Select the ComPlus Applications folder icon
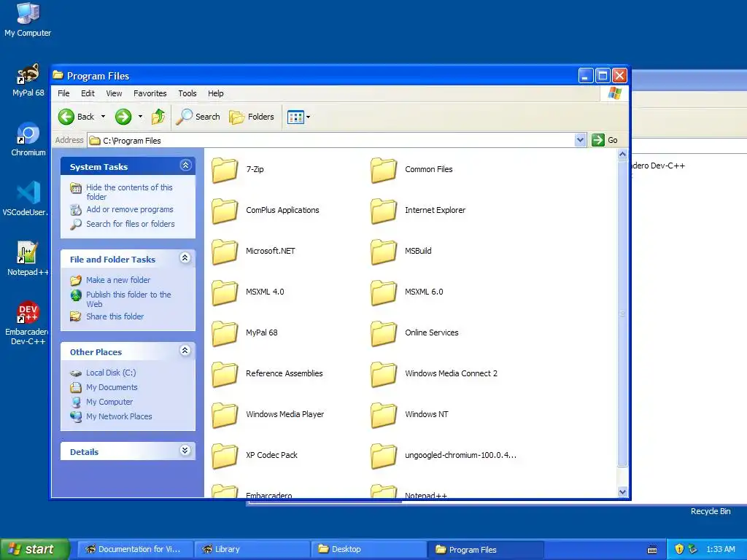 click(225, 211)
